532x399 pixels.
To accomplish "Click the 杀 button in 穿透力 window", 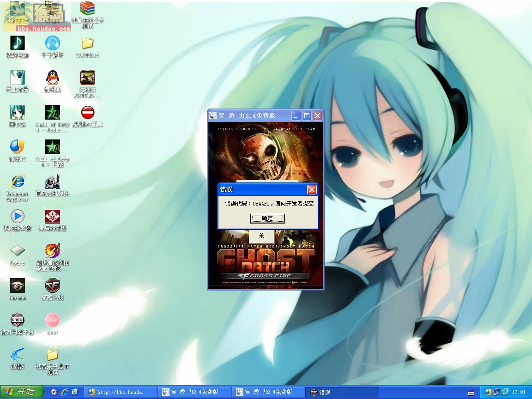I will (x=261, y=236).
